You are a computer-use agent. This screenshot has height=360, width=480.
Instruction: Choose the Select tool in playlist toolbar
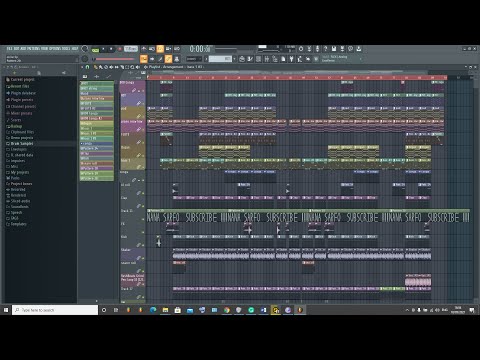click(x=127, y=67)
